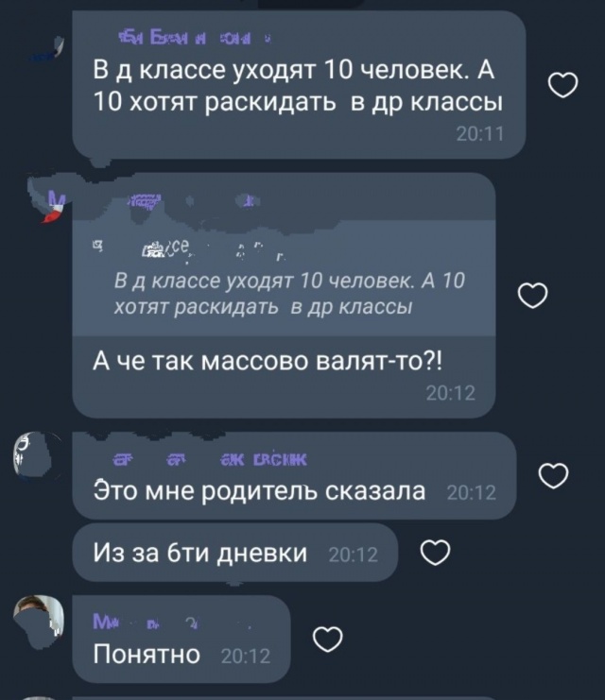Select the message 'В д классе уходят 10 человек'
The width and height of the screenshot is (605, 700).
299,85
